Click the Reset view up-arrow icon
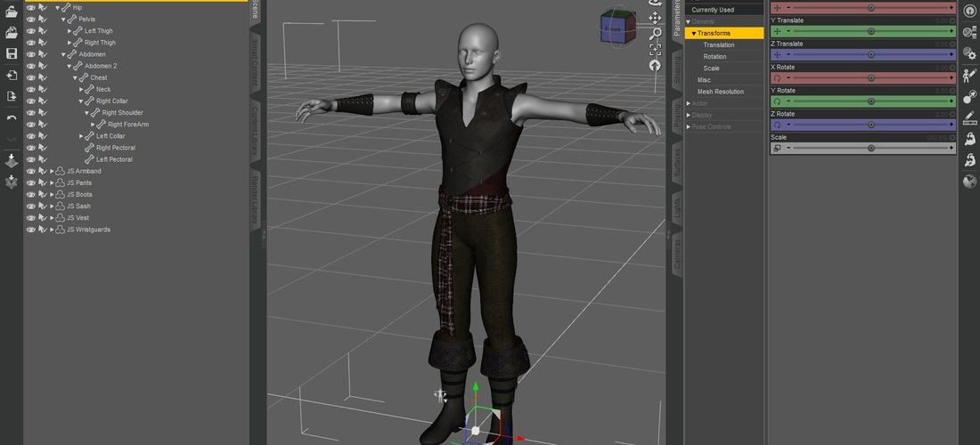 (x=655, y=65)
